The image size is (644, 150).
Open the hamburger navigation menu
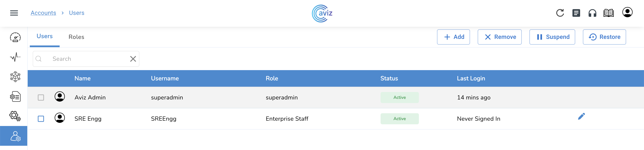click(x=14, y=13)
